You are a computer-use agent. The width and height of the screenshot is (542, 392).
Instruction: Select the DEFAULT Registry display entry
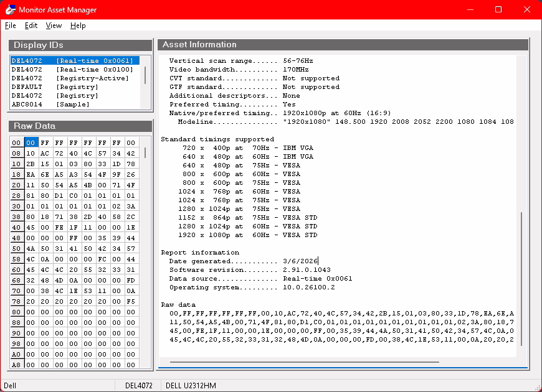point(55,87)
